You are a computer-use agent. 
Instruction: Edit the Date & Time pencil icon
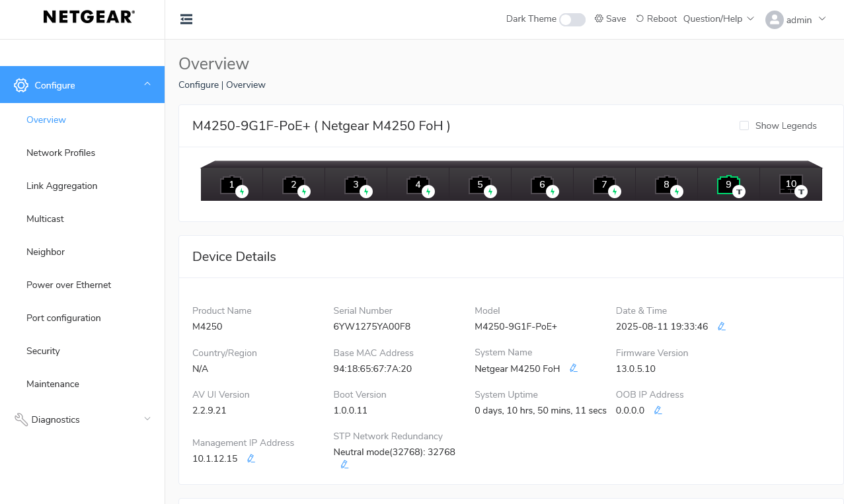tap(722, 326)
